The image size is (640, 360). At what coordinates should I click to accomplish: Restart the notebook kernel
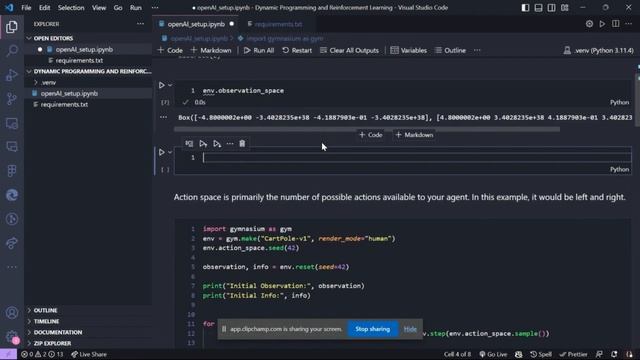[297, 50]
